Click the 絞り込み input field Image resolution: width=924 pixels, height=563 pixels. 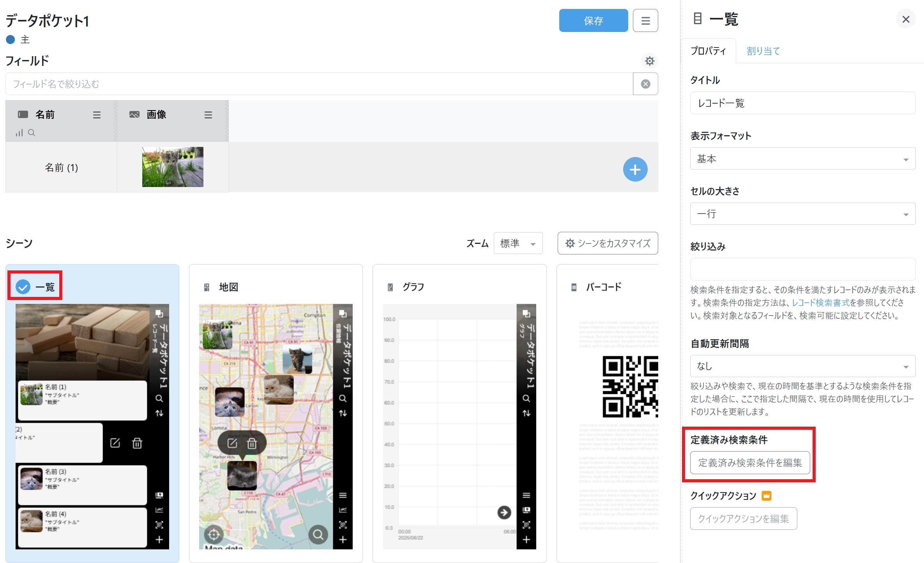pyautogui.click(x=802, y=269)
